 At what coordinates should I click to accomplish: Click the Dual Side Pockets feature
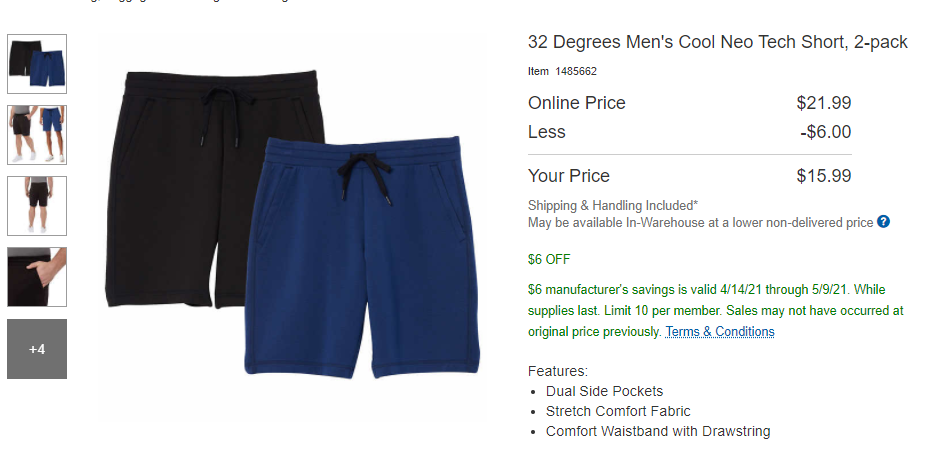pos(604,391)
